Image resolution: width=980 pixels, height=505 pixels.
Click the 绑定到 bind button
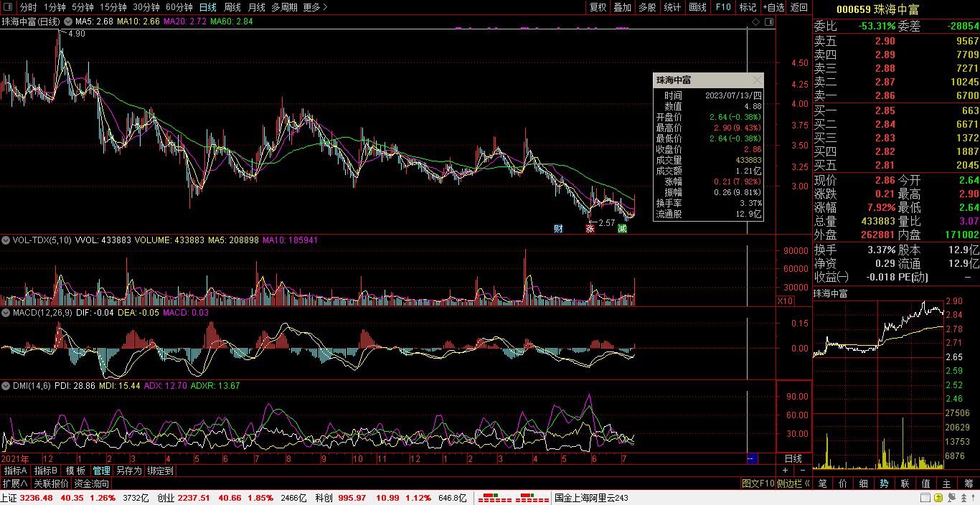[x=160, y=471]
